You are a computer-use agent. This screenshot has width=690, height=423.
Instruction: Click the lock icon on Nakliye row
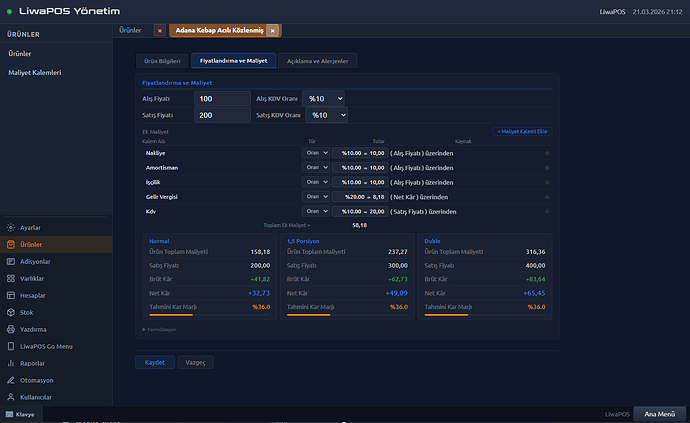click(546, 153)
